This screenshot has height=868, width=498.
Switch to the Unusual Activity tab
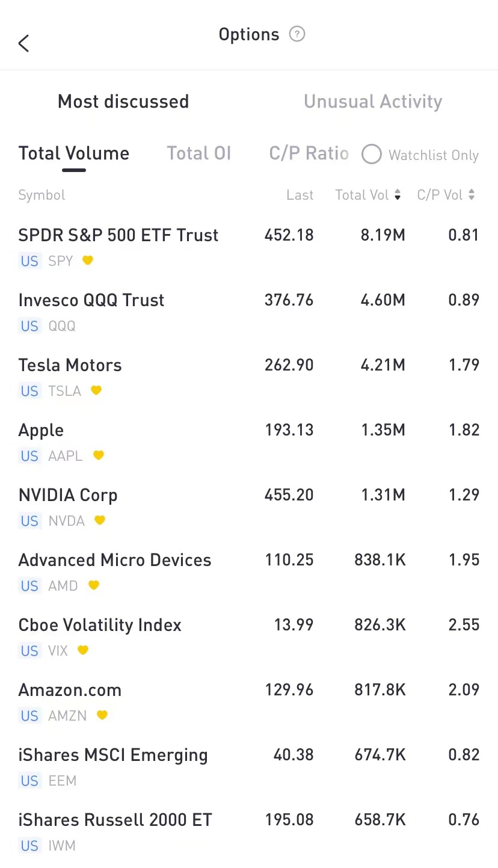[x=373, y=102]
